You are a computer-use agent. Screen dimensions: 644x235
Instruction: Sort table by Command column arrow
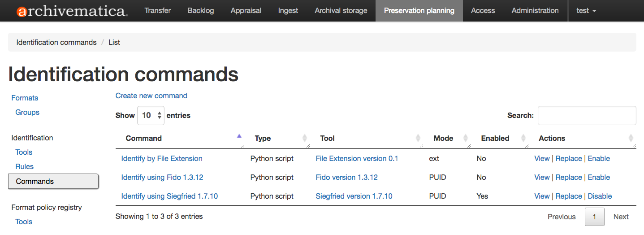(239, 136)
